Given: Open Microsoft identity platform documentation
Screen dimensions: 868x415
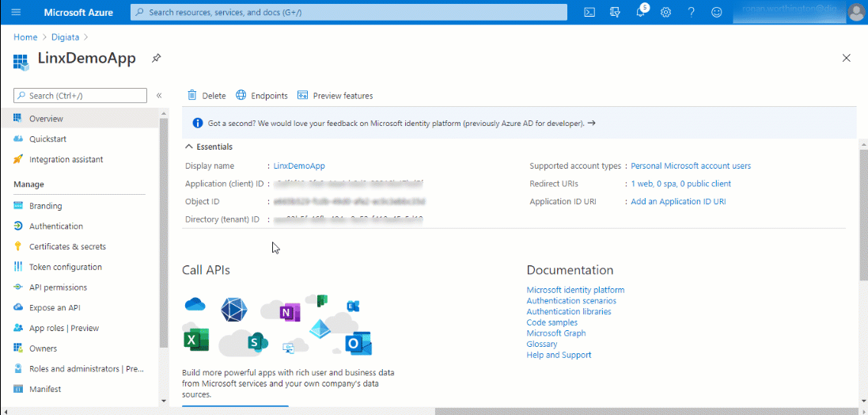Looking at the screenshot, I should point(575,290).
